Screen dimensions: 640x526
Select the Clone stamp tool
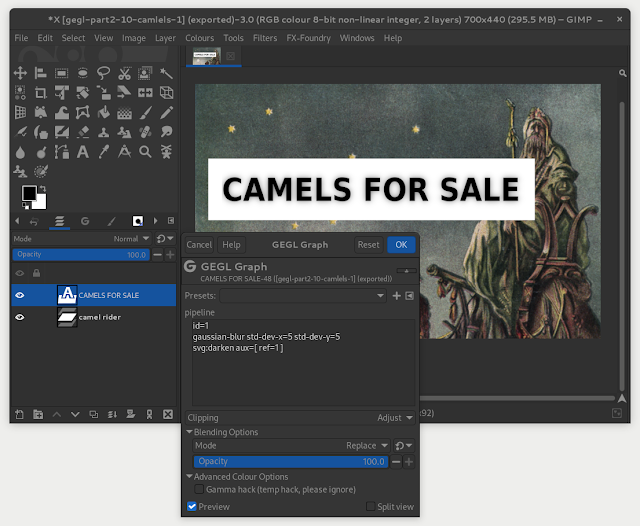tap(103, 132)
